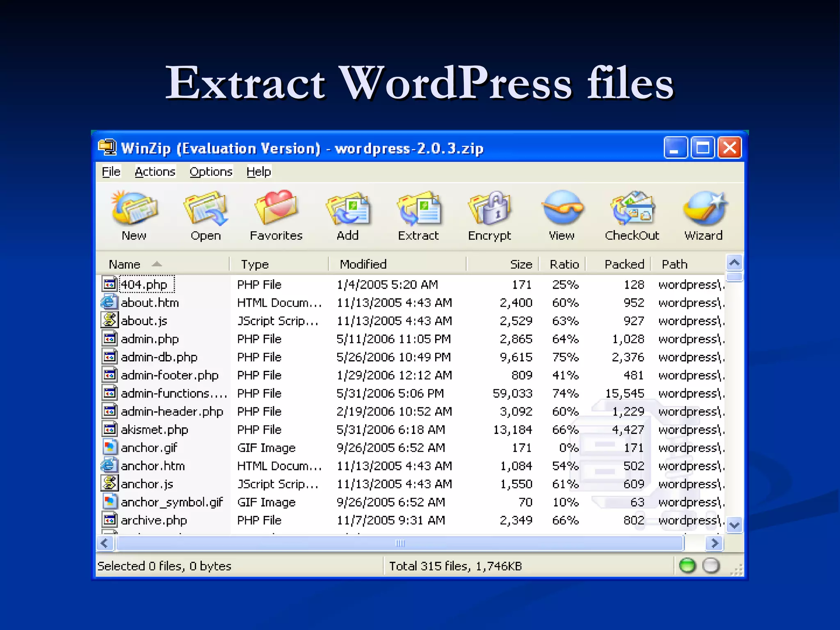
Task: Click the horizontal scrollbar right arrow
Action: coord(715,543)
